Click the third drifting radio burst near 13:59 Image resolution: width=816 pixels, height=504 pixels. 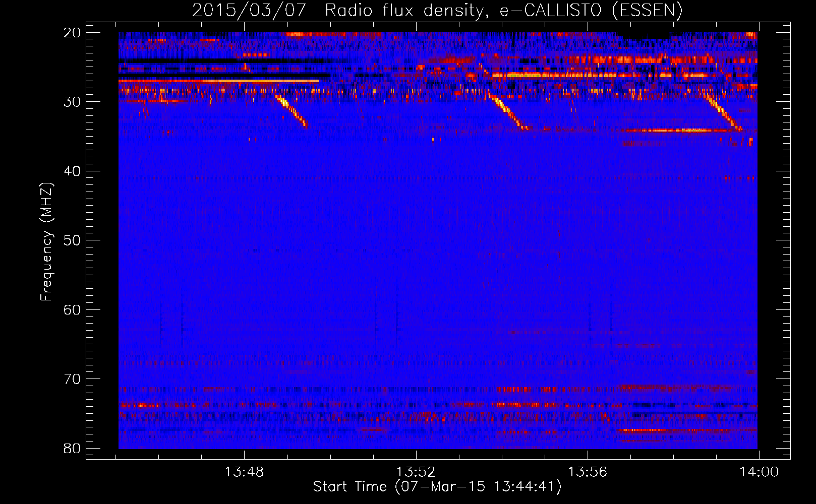click(723, 113)
